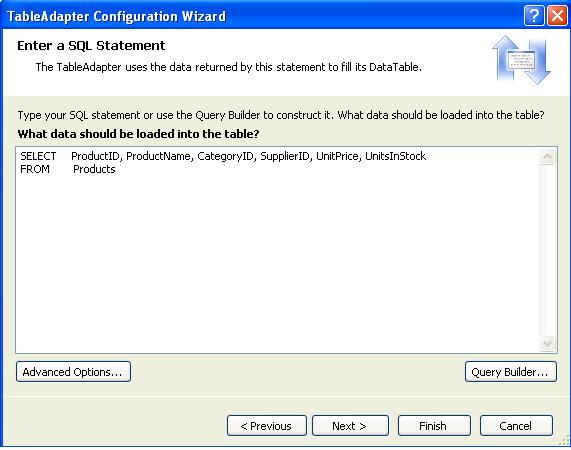Proceed with the Next button
Image resolution: width=571 pixels, height=450 pixels.
click(350, 426)
